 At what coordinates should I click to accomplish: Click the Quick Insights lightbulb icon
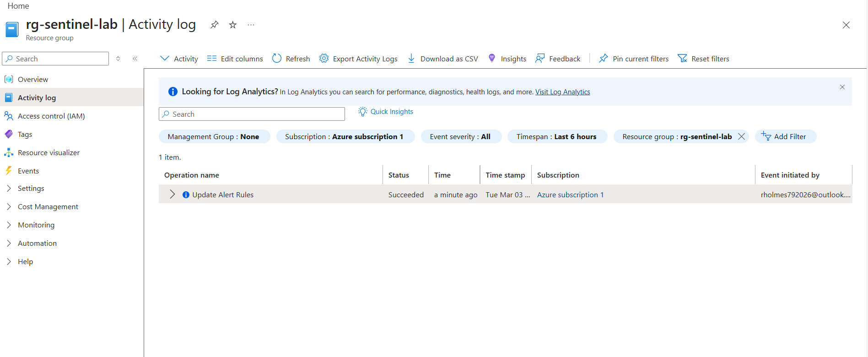coord(363,112)
